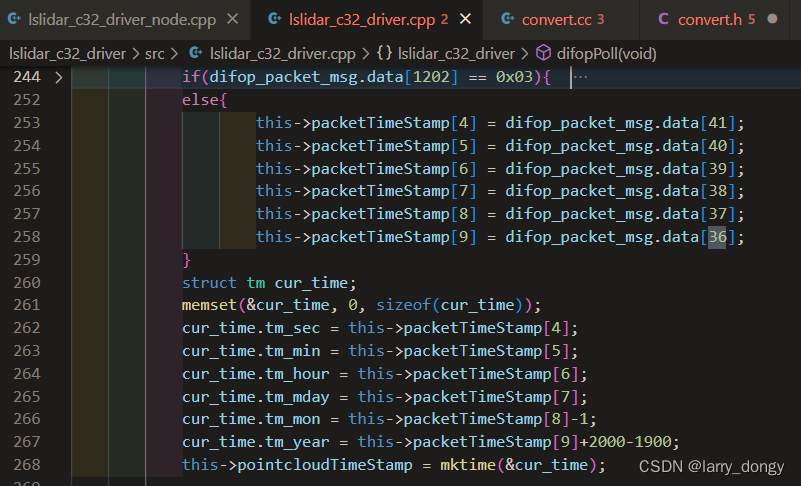This screenshot has width=801, height=486.
Task: Click cur_time.tm_sec on line 262
Action: (251, 328)
